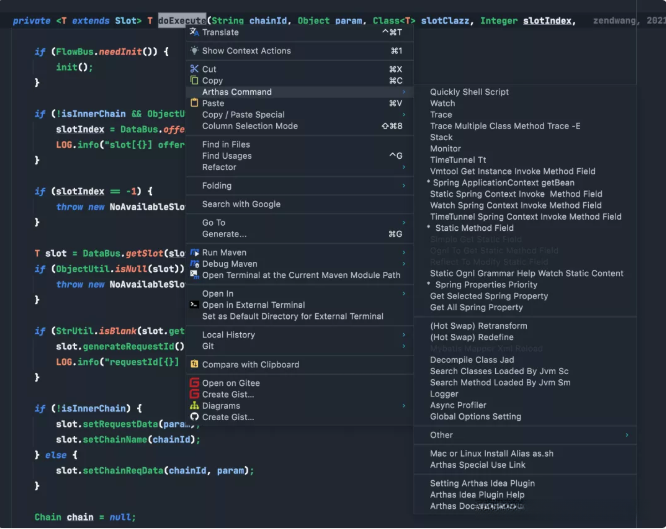The width and height of the screenshot is (666, 529).
Task: Click the Copy icon in the context menu
Action: tap(194, 81)
